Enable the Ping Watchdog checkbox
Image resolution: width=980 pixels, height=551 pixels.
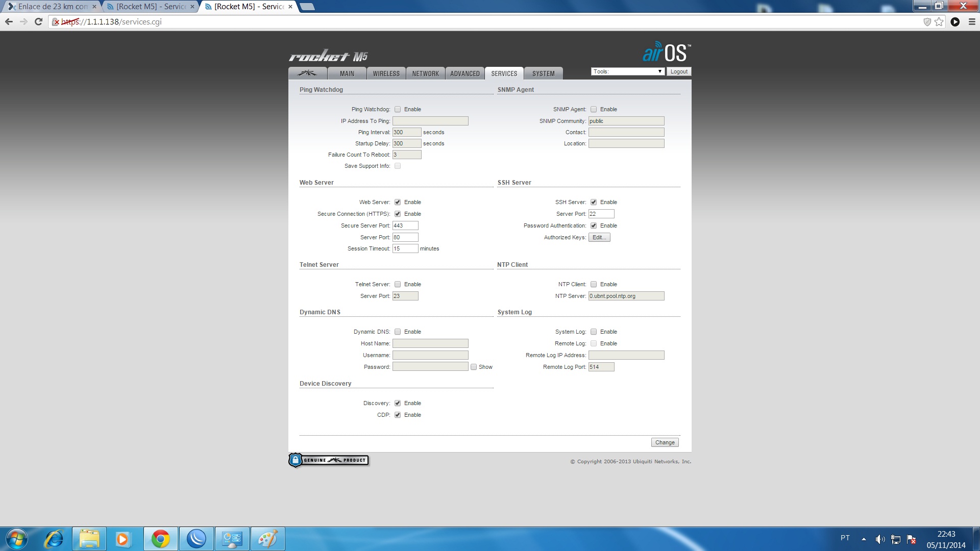pos(398,109)
